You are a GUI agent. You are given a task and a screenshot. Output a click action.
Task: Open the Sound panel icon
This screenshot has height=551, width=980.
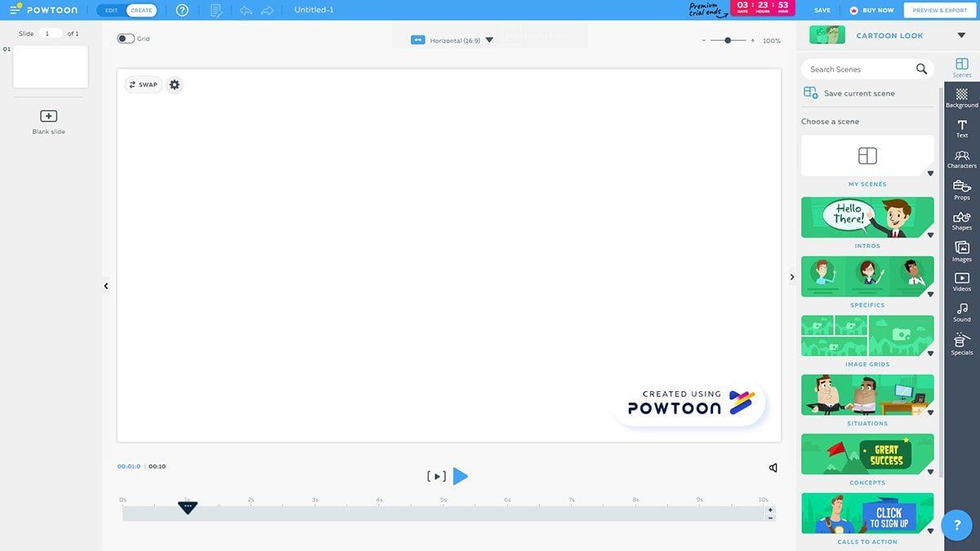961,312
